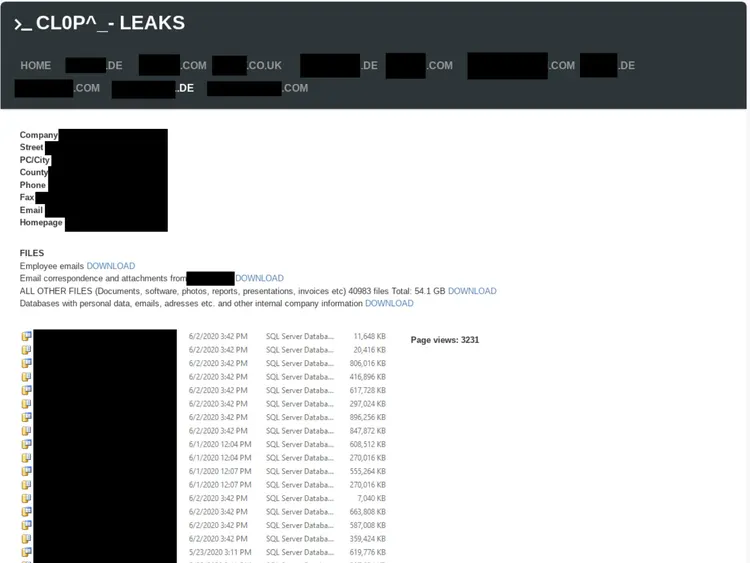Select the highlighted white .DE navigation item
Screen dimensions: 750x563
(153, 88)
